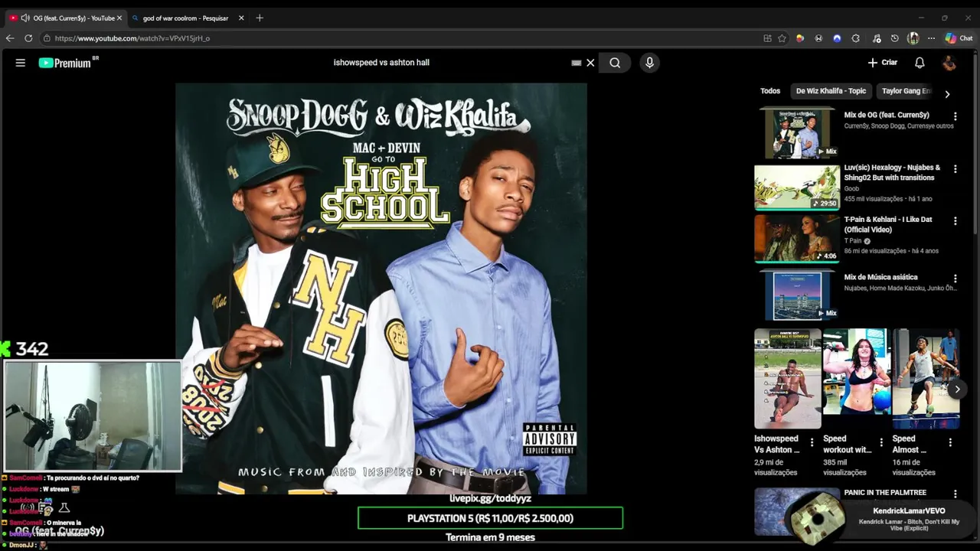Show next shorts with right arrow

[x=957, y=390]
